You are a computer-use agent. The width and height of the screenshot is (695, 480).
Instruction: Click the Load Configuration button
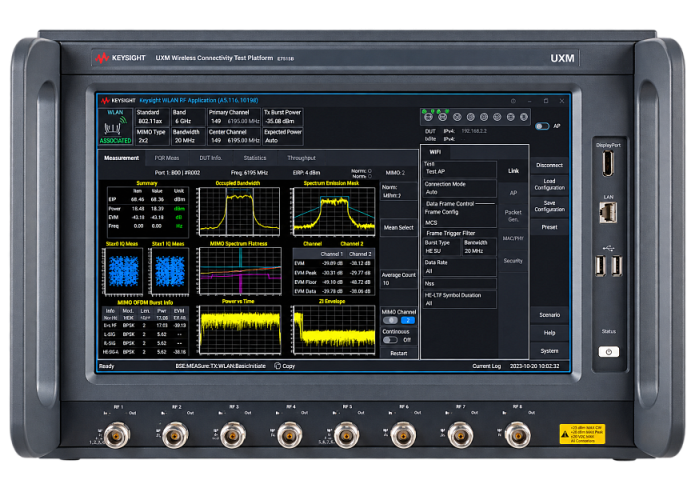(549, 184)
